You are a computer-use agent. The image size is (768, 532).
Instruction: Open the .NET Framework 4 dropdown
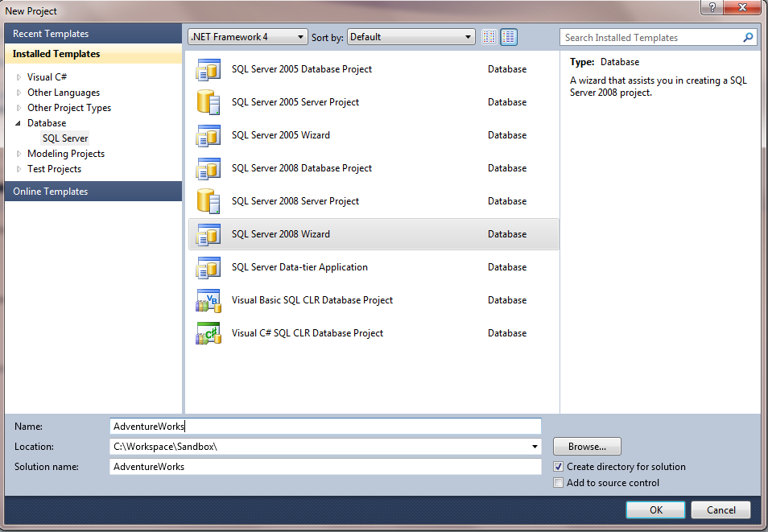click(248, 37)
